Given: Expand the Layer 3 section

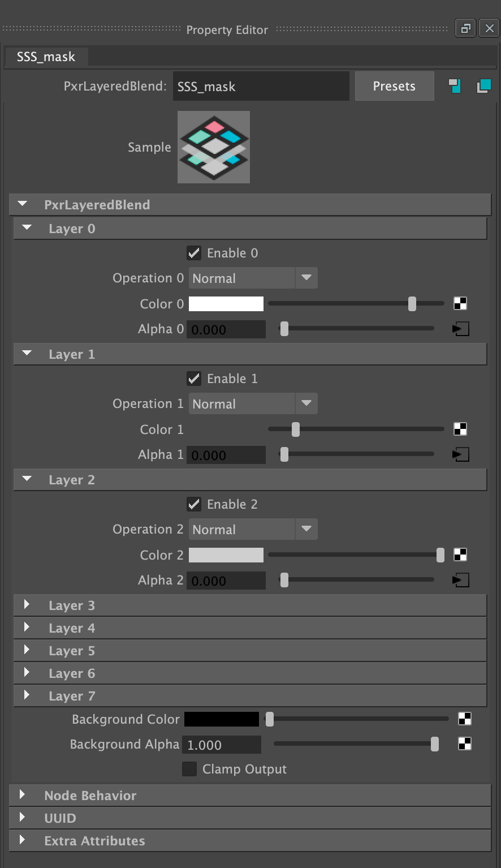Looking at the screenshot, I should coord(250,605).
